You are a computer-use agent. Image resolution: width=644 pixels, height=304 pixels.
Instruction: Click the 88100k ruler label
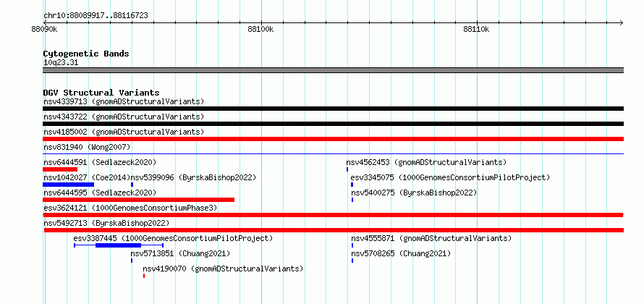[x=260, y=29]
